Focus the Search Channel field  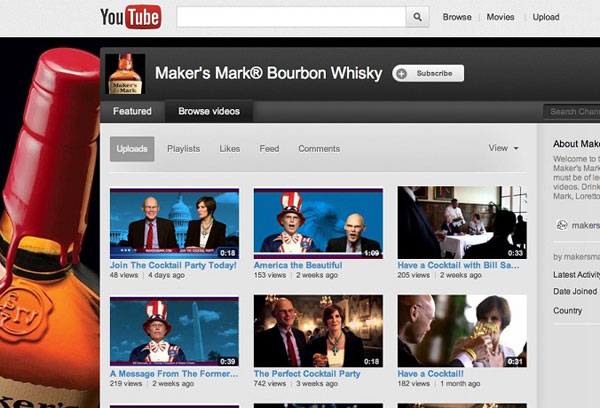pyautogui.click(x=572, y=112)
